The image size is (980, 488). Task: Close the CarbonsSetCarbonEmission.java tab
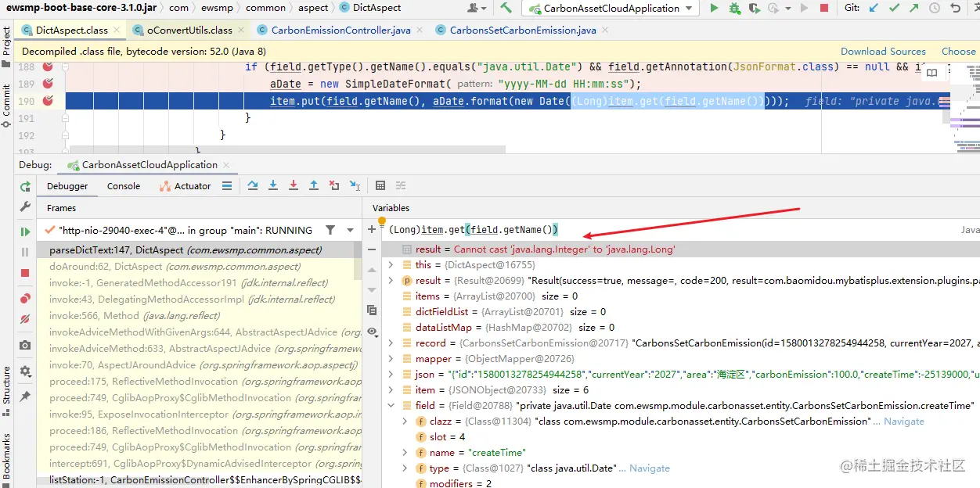[604, 30]
